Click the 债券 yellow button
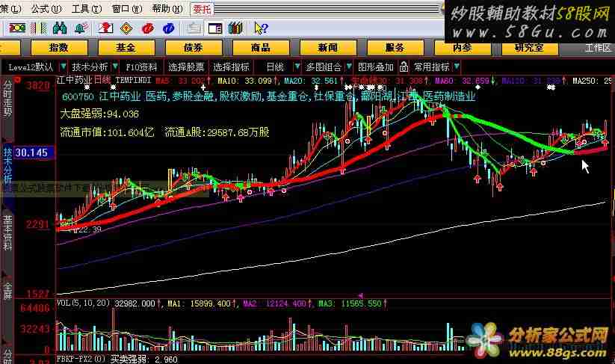Image resolution: width=615 pixels, height=364 pixels. [x=194, y=48]
